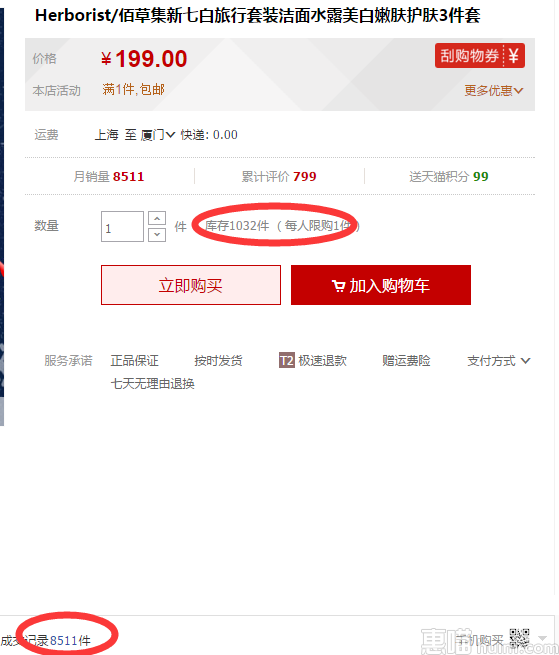
Task: Open 七天无理由退换 return policy link
Action: tap(152, 383)
